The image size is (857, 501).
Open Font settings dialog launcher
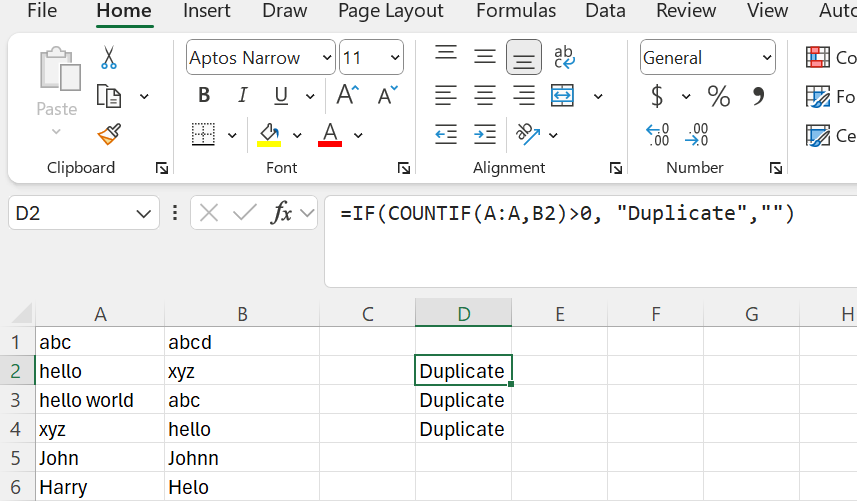tap(404, 168)
